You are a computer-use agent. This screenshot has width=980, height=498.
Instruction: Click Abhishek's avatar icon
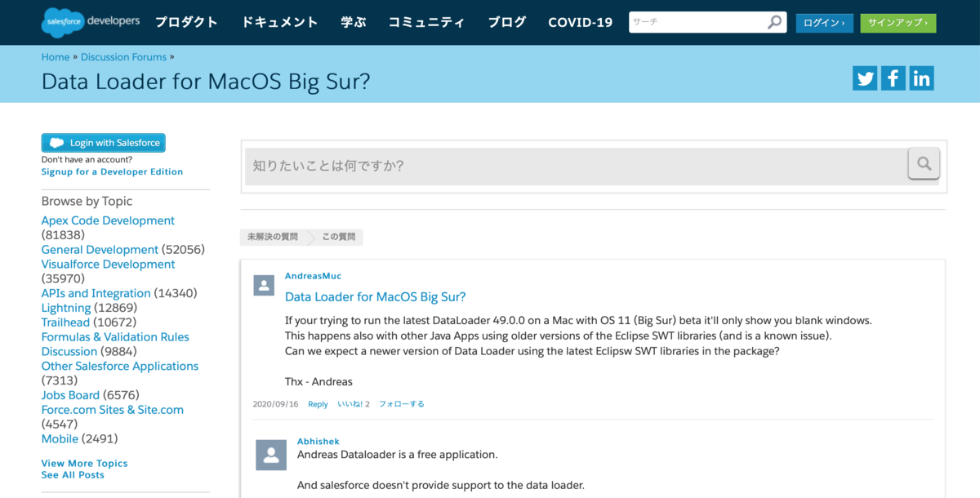(x=271, y=455)
